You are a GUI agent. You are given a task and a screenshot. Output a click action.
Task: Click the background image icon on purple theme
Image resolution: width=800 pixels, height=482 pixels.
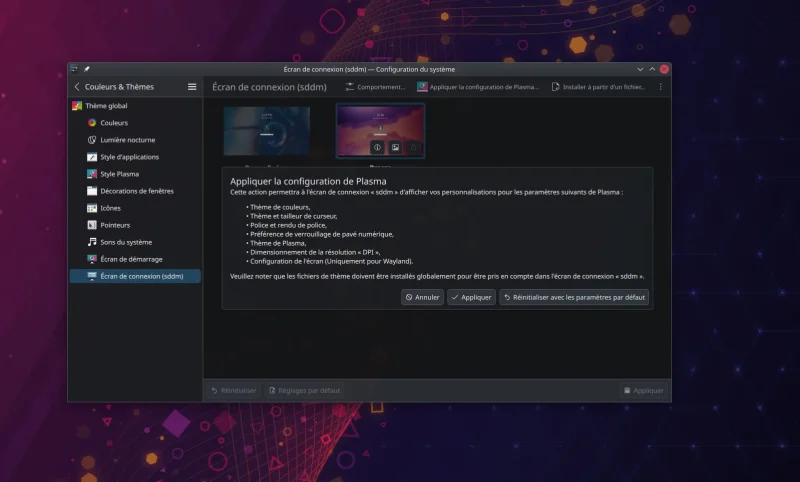(395, 147)
